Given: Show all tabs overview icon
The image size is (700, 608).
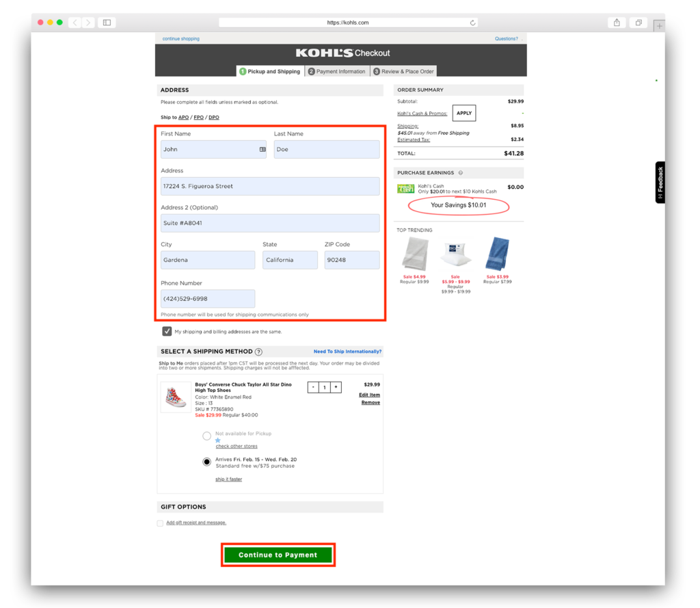Looking at the screenshot, I should [638, 23].
